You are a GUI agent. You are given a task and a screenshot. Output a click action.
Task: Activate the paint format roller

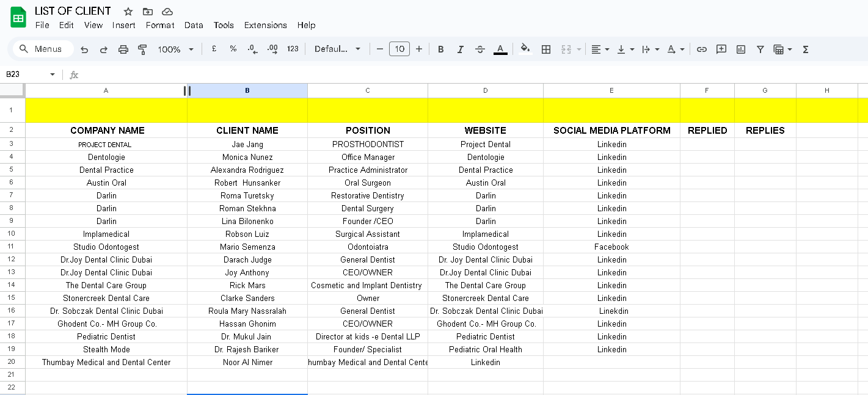tap(143, 49)
